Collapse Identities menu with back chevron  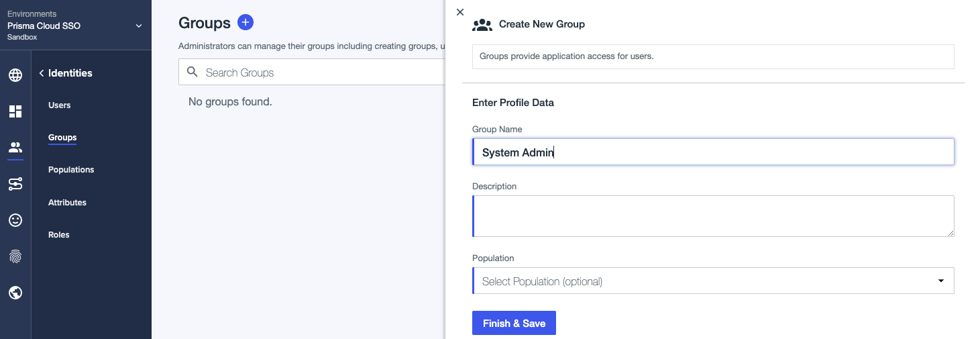(42, 73)
